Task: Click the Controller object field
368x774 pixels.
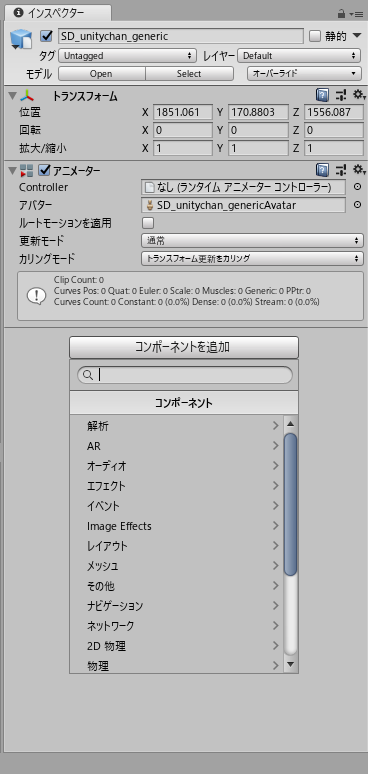Action: coord(244,187)
